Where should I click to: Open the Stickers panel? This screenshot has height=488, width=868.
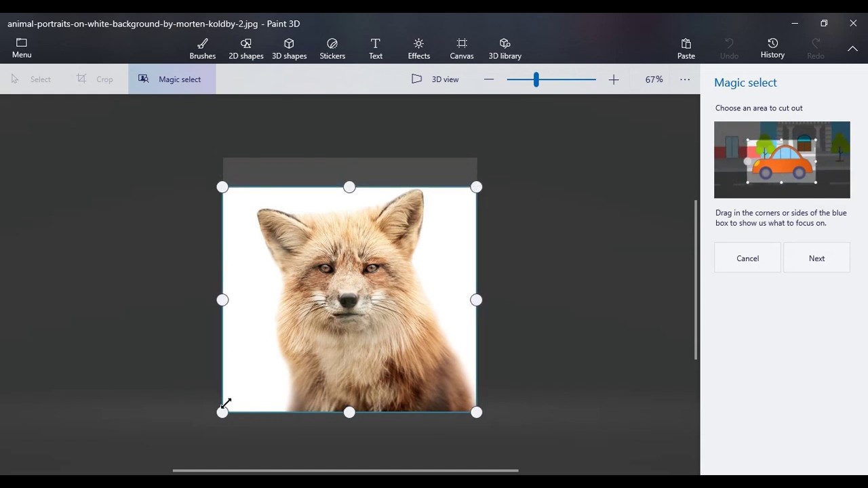coord(332,49)
